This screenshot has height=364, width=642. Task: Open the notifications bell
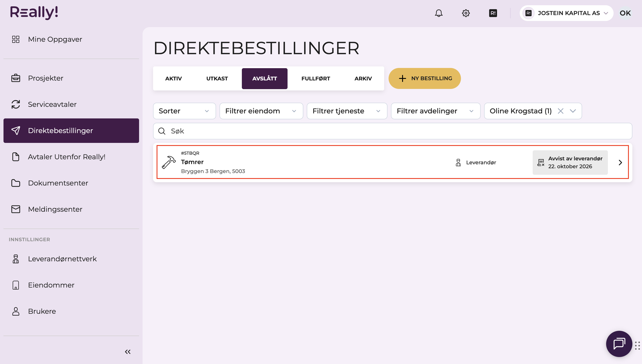click(x=439, y=13)
